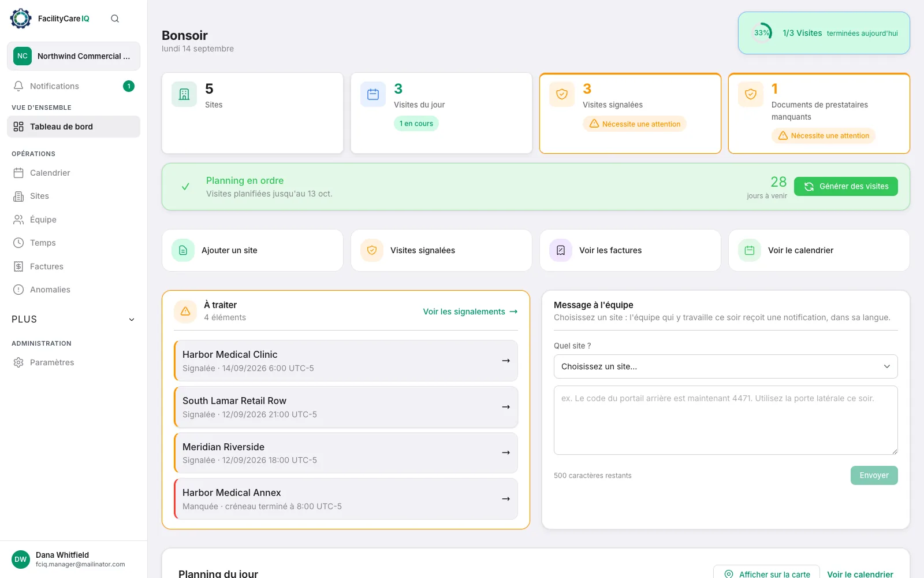Open Factures in the sidebar
This screenshot has height=578, width=924.
[x=74, y=266]
